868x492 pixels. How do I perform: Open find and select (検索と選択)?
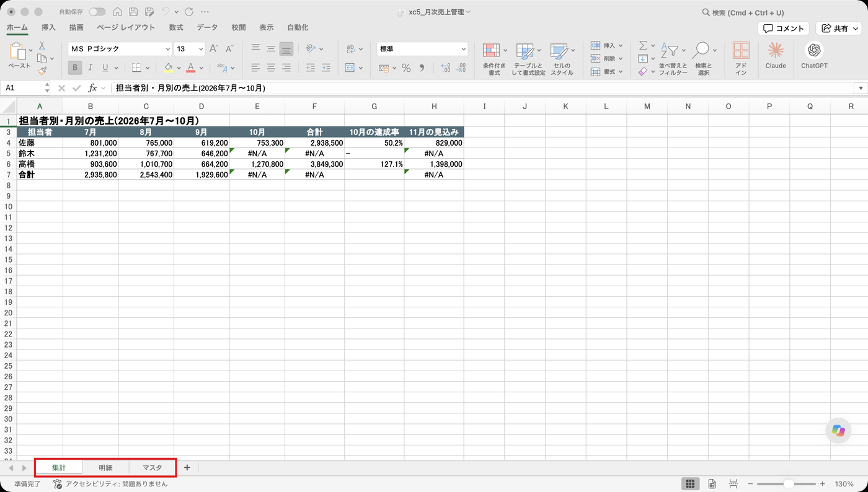(x=703, y=59)
